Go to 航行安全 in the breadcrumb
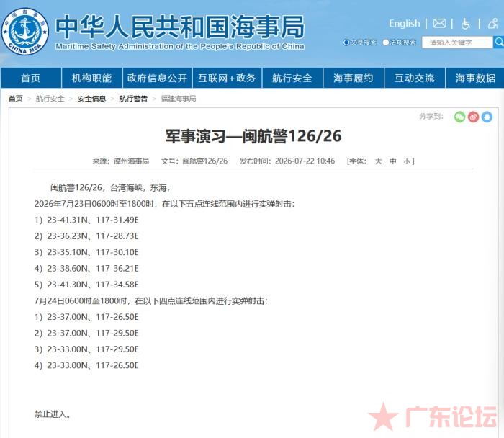504x438 pixels. 50,99
